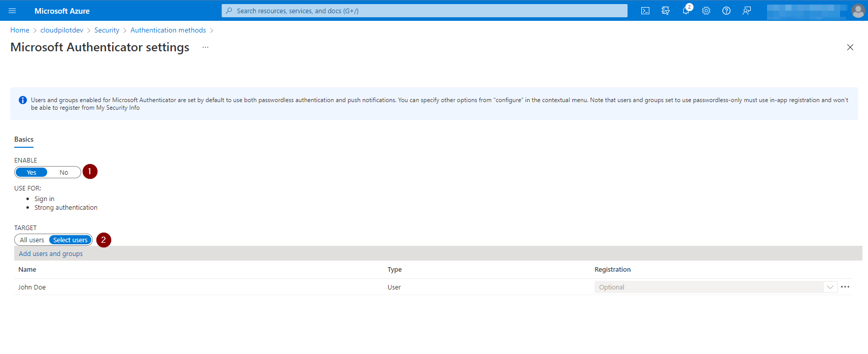Go to cloudpilotdev breadcrumb
Viewport: 868px width, 354px height.
(62, 30)
